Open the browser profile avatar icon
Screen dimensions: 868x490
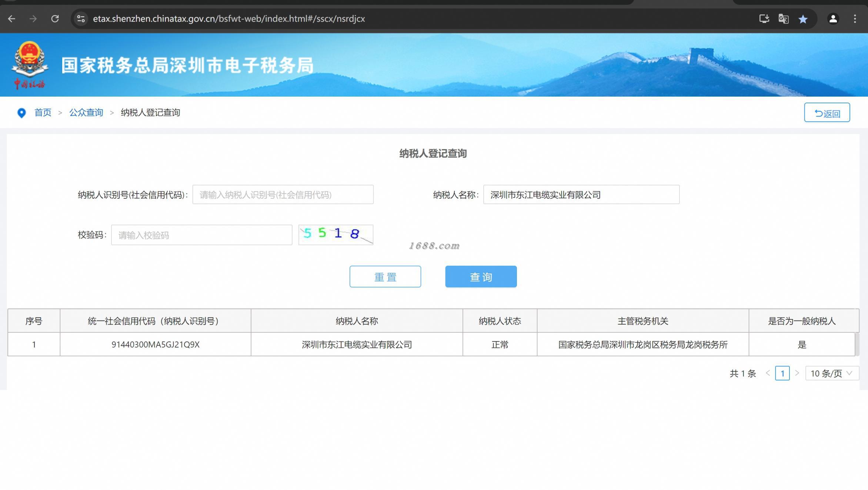(x=833, y=19)
